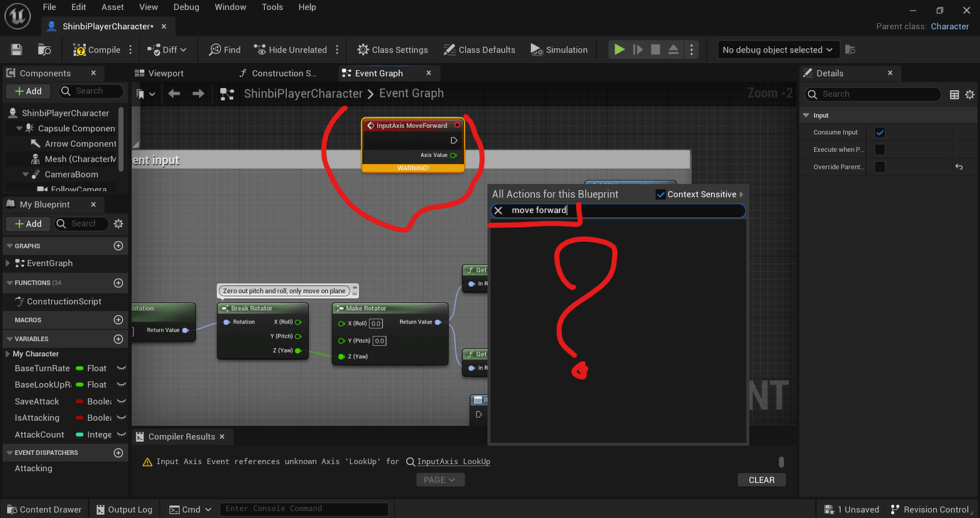
Task: Open the Diff dropdown menu
Action: [x=167, y=50]
